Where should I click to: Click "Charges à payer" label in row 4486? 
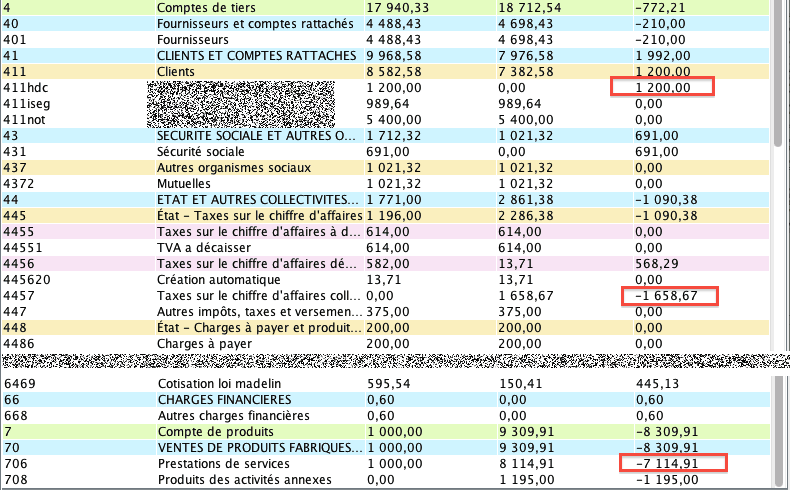[204, 344]
